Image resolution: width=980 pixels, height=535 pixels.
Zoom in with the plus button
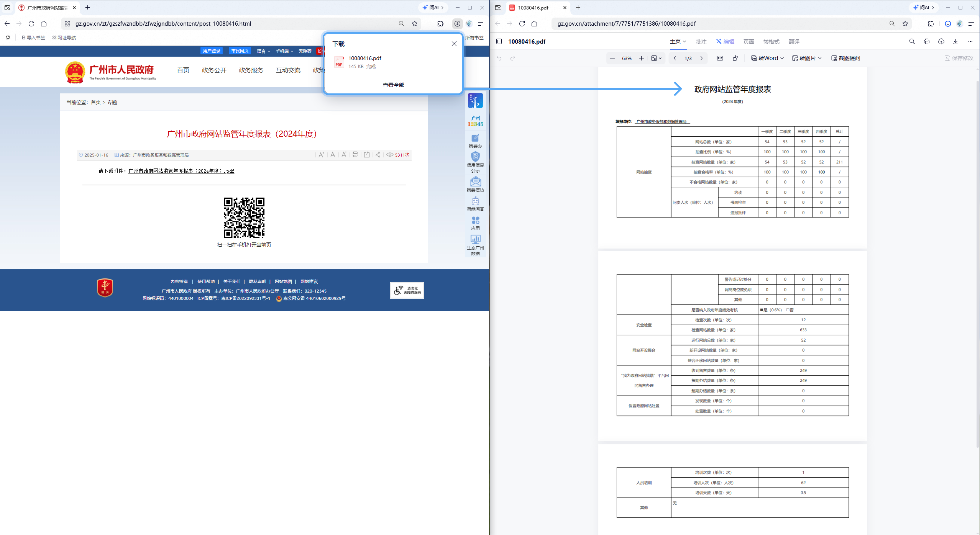point(641,58)
